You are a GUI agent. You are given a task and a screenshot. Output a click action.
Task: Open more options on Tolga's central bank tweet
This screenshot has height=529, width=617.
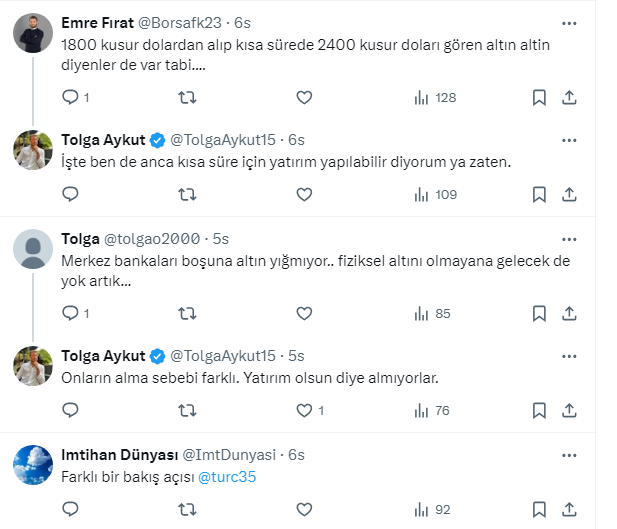click(x=569, y=239)
